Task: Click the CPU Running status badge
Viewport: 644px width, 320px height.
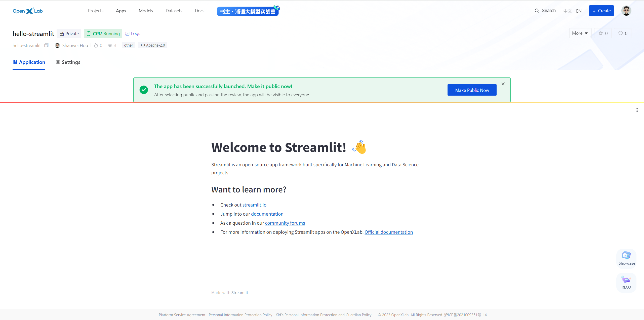Action: (103, 33)
